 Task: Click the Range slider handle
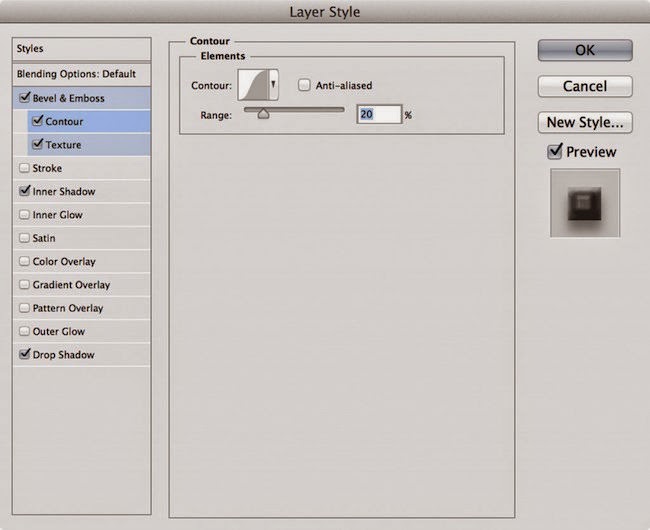tap(263, 114)
